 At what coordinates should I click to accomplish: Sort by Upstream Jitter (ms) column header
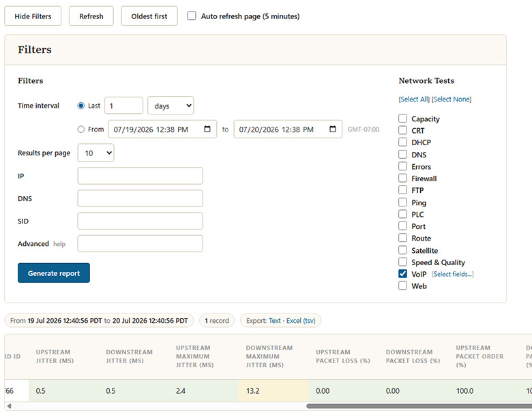(x=55, y=356)
